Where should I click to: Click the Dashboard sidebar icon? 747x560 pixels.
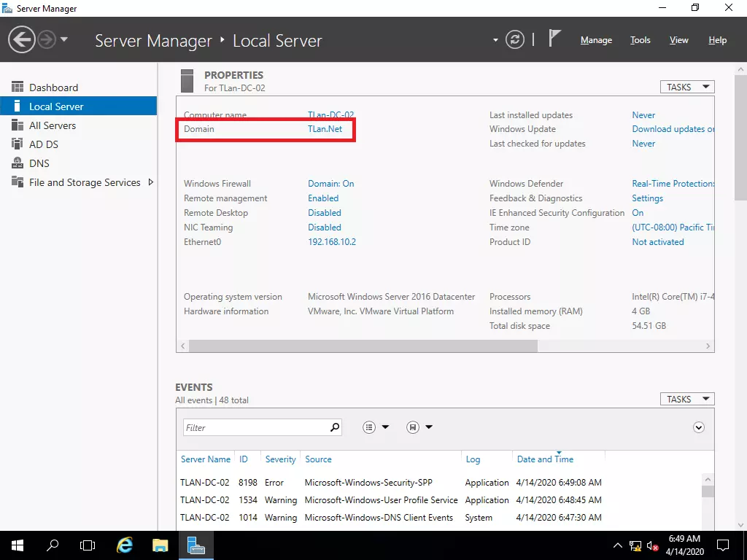tap(18, 87)
